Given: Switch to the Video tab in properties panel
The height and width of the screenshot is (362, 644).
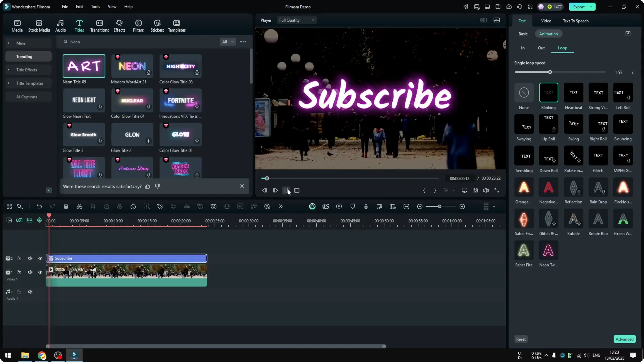Looking at the screenshot, I should 546,21.
